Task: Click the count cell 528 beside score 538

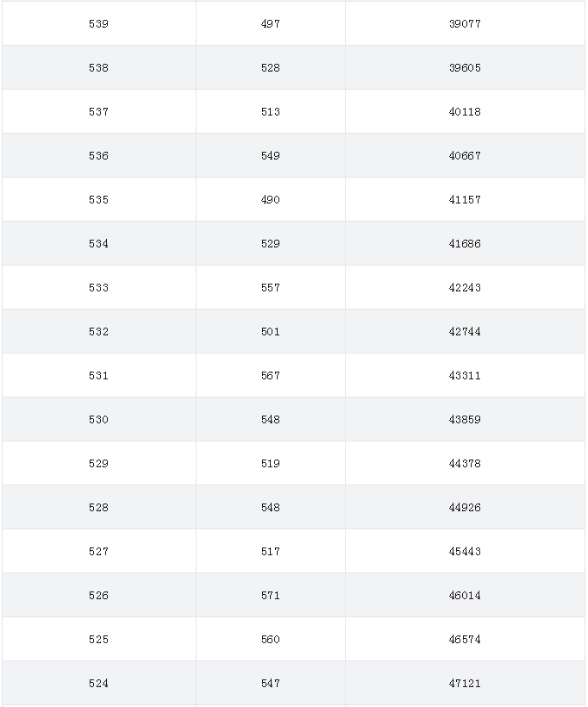Action: 271,67
